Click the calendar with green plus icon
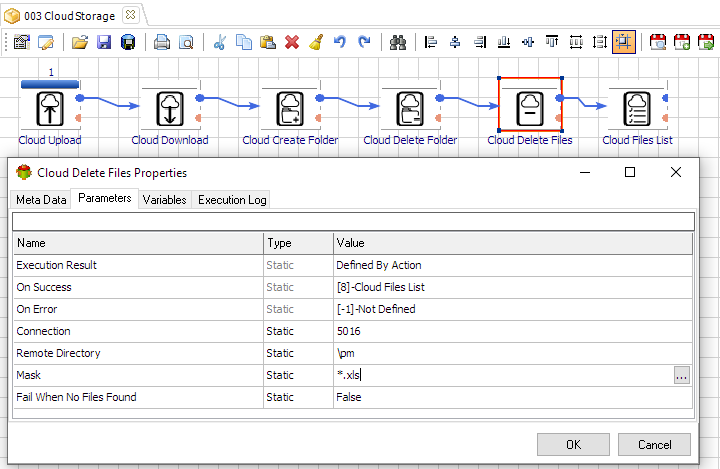This screenshot has width=720, height=469. [682, 42]
